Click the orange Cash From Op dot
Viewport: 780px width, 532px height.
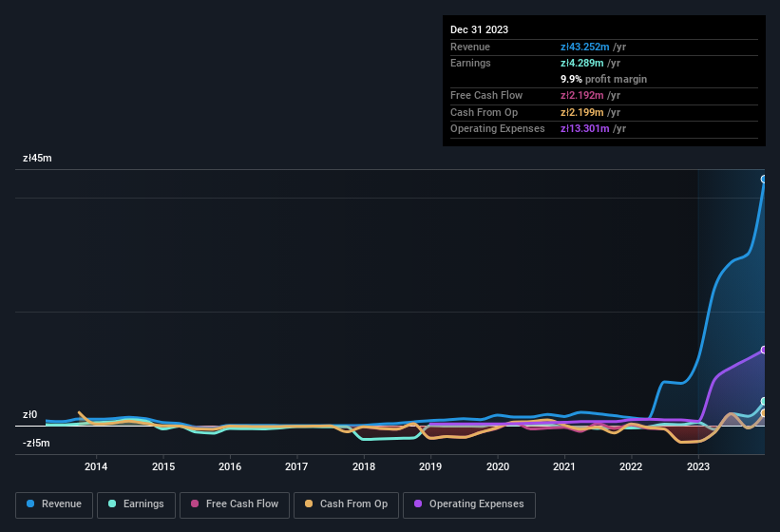pos(309,503)
